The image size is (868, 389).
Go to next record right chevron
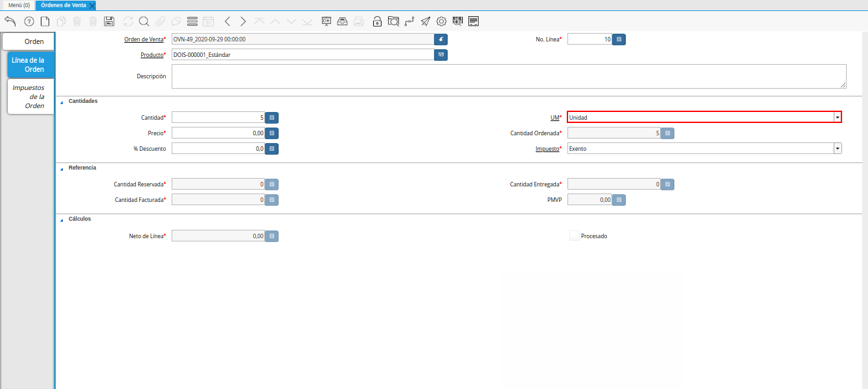pyautogui.click(x=243, y=21)
